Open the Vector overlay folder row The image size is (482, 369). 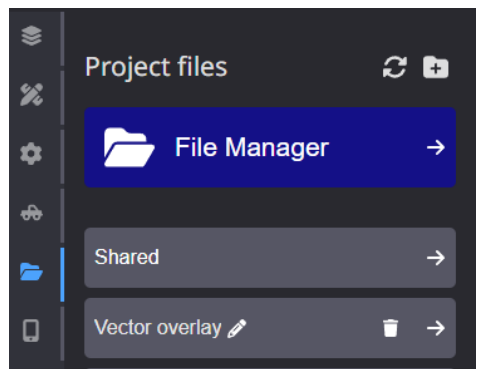pyautogui.click(x=270, y=328)
